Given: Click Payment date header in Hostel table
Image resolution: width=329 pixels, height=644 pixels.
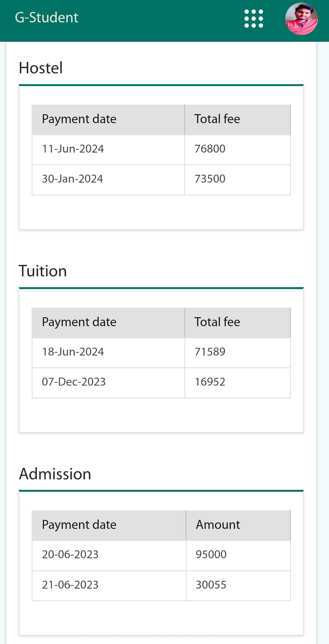Looking at the screenshot, I should click(x=79, y=119).
